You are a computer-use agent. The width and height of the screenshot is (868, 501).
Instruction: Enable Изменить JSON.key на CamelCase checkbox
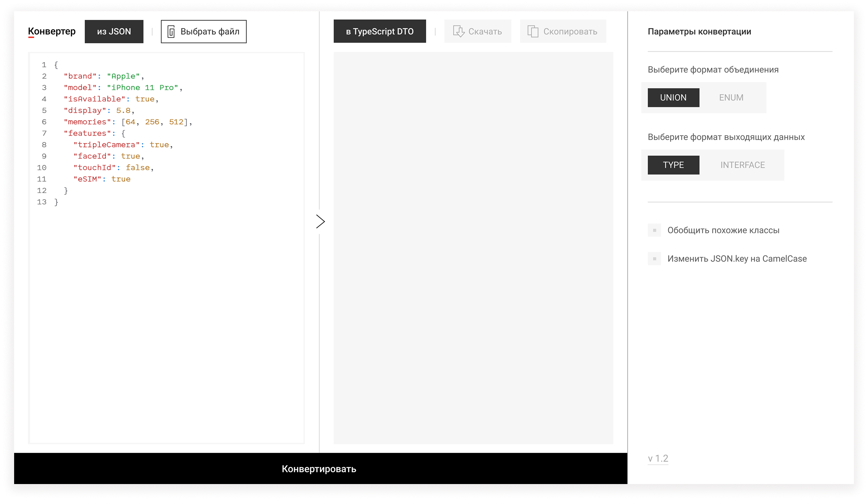654,259
